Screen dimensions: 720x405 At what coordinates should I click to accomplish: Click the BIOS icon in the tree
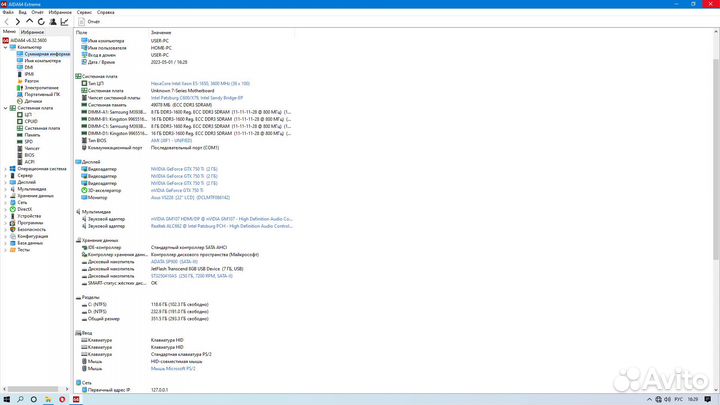tap(20, 155)
